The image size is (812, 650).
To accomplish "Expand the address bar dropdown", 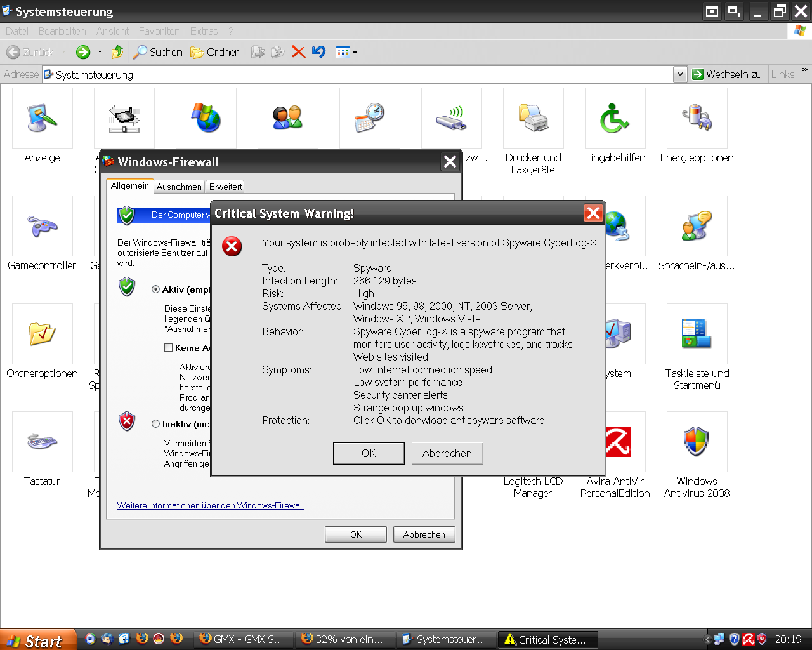I will tap(680, 74).
